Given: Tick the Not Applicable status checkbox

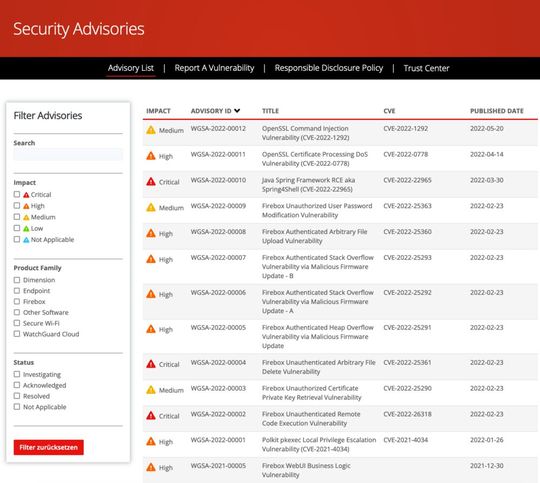Looking at the screenshot, I should (x=17, y=407).
